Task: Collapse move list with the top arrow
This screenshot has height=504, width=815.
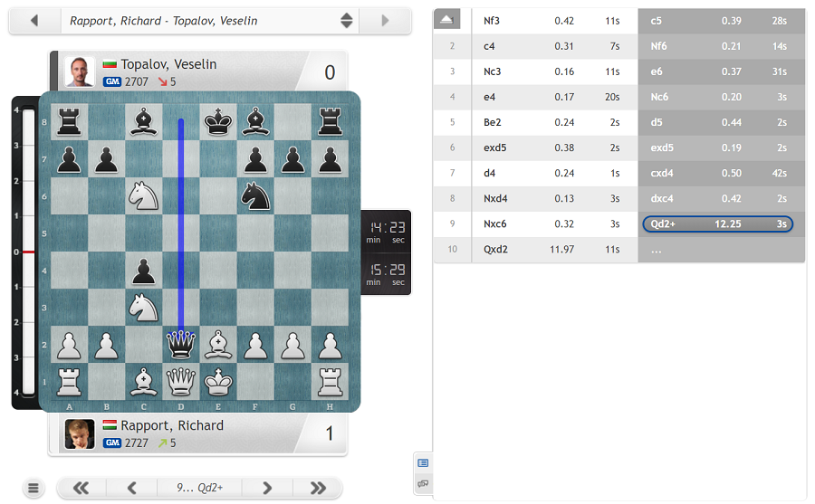Action: coord(446,20)
